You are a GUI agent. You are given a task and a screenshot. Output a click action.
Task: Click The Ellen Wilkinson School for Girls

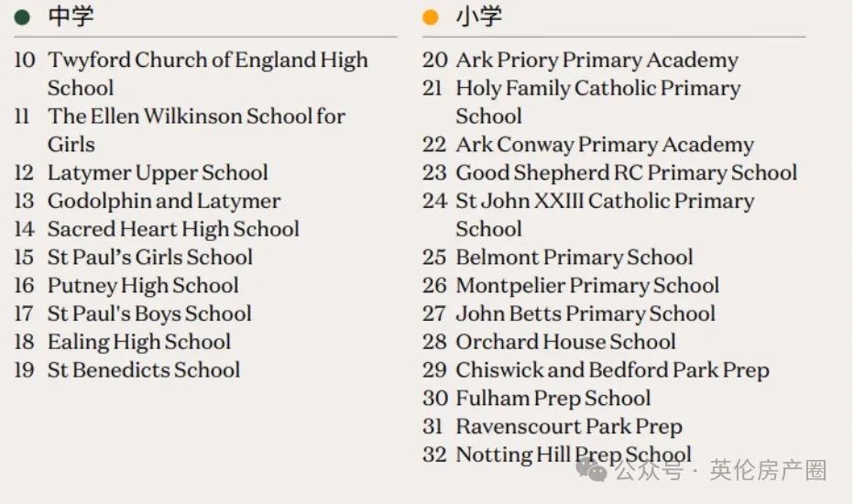point(196,130)
